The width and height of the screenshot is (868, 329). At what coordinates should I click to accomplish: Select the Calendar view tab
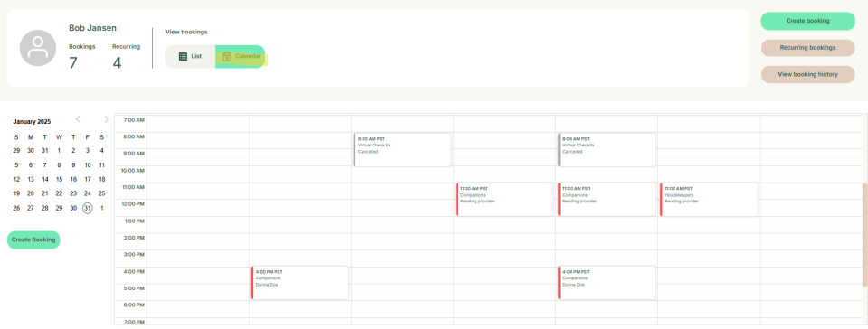coord(241,56)
